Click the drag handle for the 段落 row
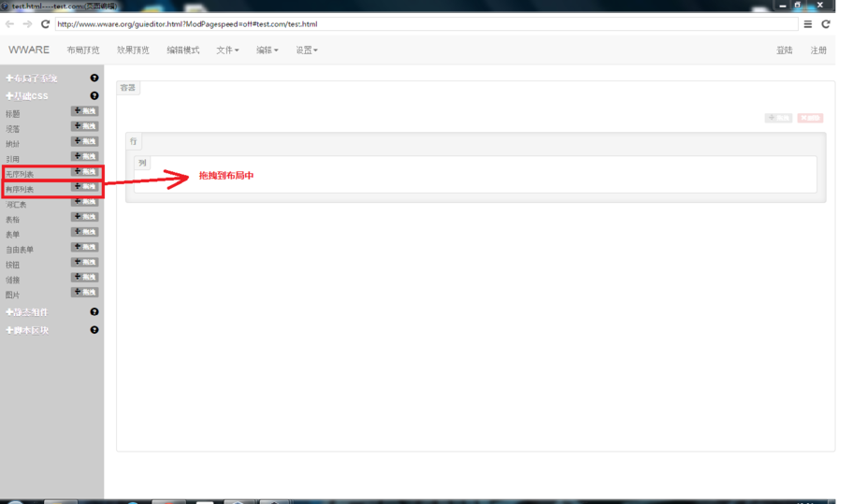This screenshot has width=867, height=504. (84, 126)
